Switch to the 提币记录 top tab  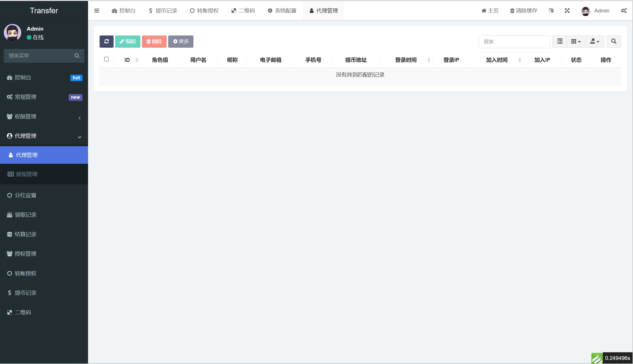(163, 11)
